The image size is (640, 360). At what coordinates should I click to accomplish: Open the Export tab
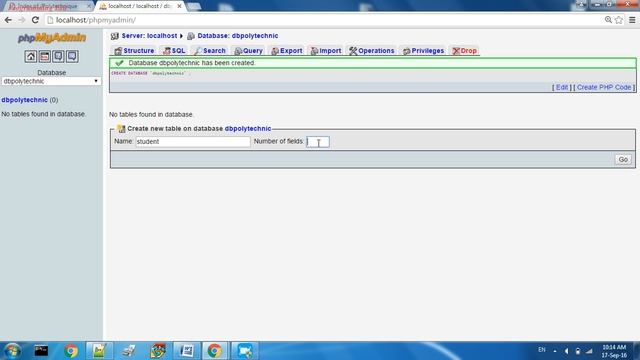tap(287, 51)
